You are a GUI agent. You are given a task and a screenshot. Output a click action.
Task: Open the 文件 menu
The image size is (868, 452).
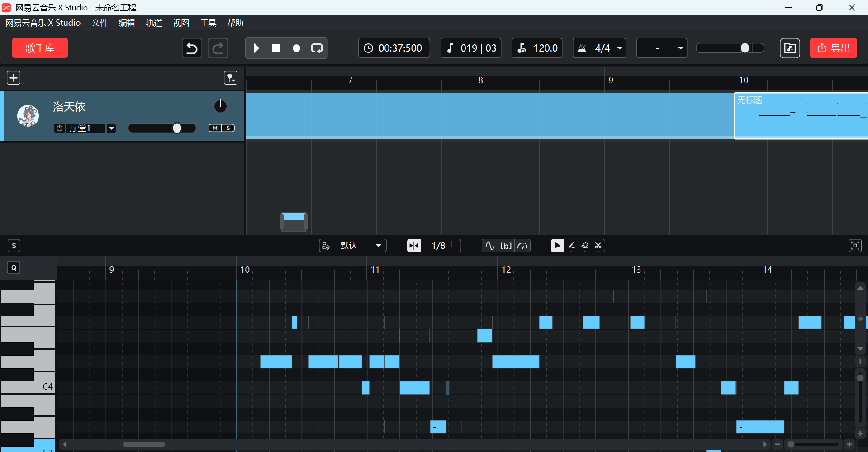(100, 23)
